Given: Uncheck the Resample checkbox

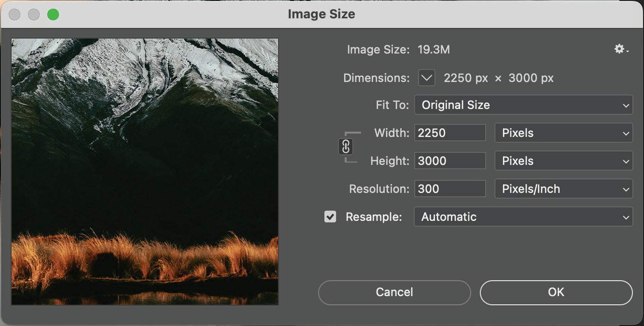Looking at the screenshot, I should coord(330,217).
